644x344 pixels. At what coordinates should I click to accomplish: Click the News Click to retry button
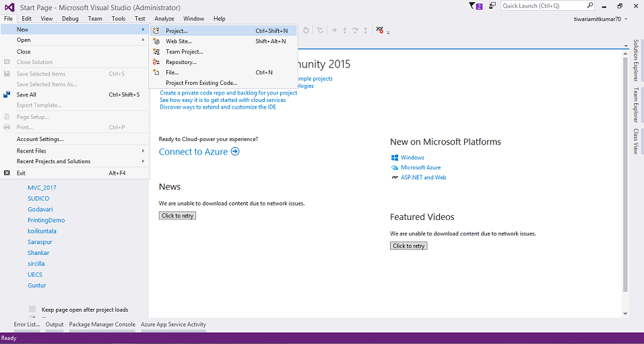coord(177,216)
